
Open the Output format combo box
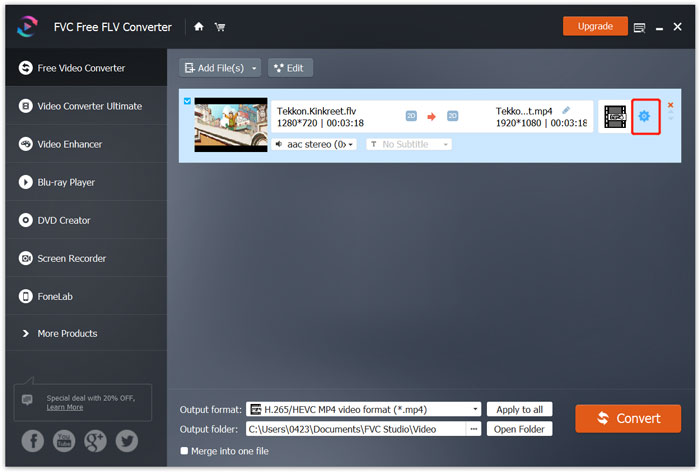(363, 409)
